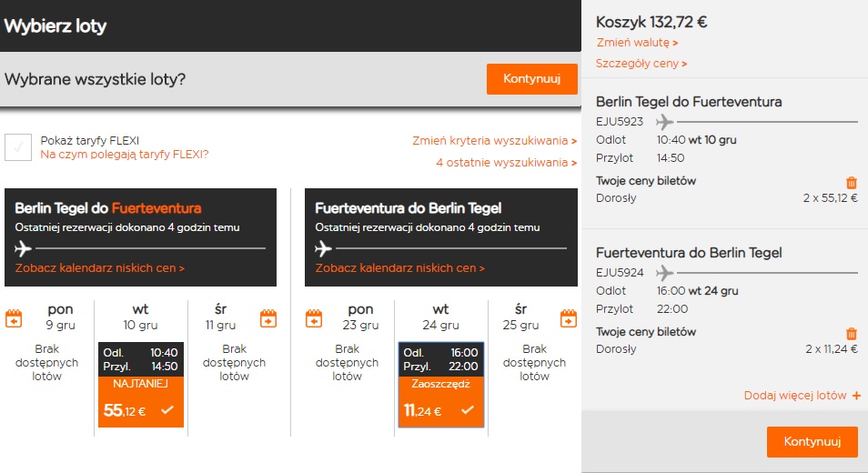Click Wybierz loty page heading
The image size is (868, 473).
pos(55,26)
